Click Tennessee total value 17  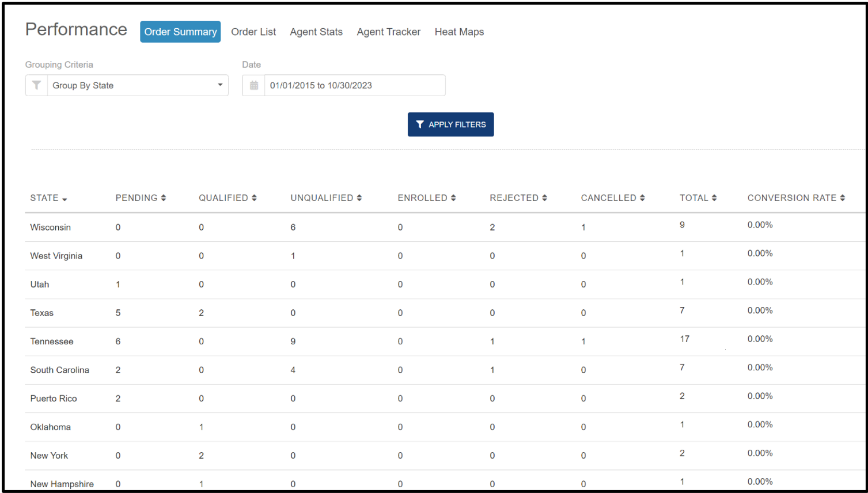click(684, 339)
